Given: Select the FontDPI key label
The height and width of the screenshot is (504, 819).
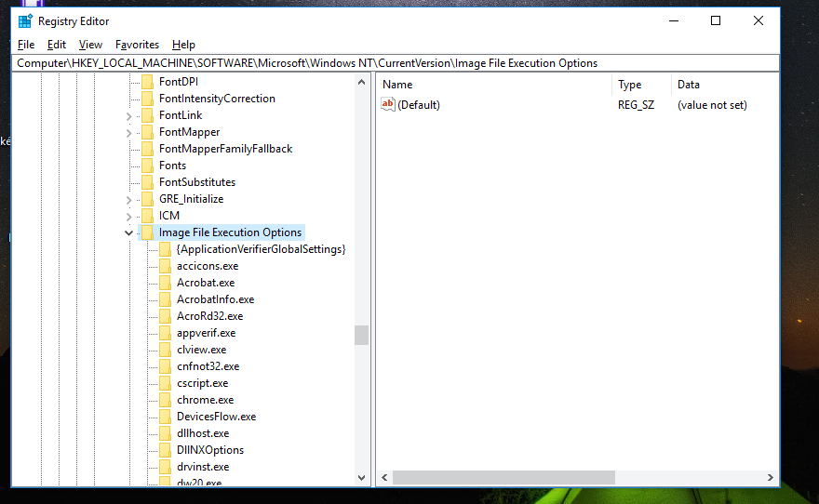Looking at the screenshot, I should [179, 82].
